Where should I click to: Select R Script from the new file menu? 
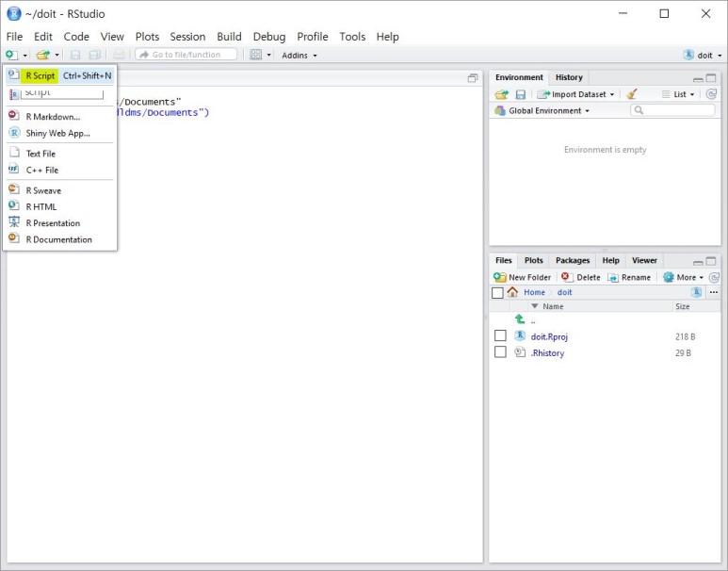pos(60,75)
